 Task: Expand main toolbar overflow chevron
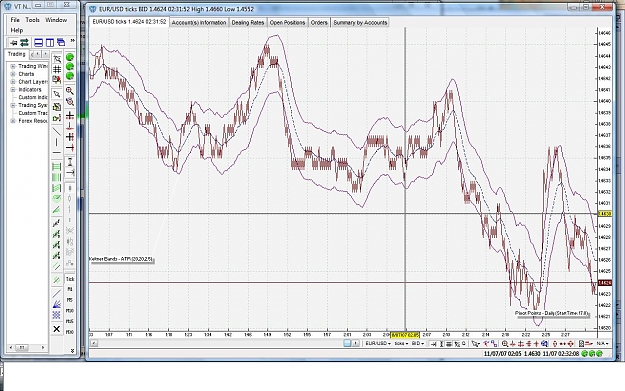[73, 40]
